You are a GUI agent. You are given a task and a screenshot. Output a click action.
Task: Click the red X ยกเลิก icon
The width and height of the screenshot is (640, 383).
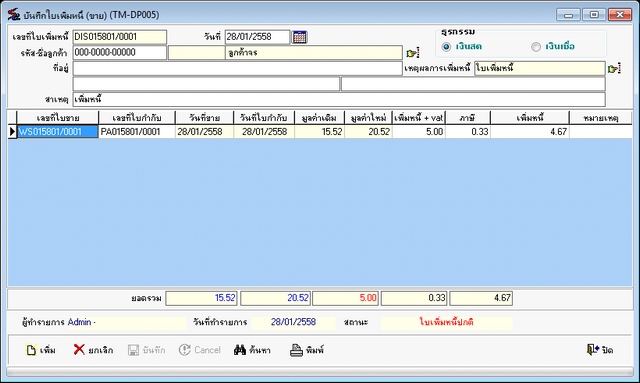[79, 350]
